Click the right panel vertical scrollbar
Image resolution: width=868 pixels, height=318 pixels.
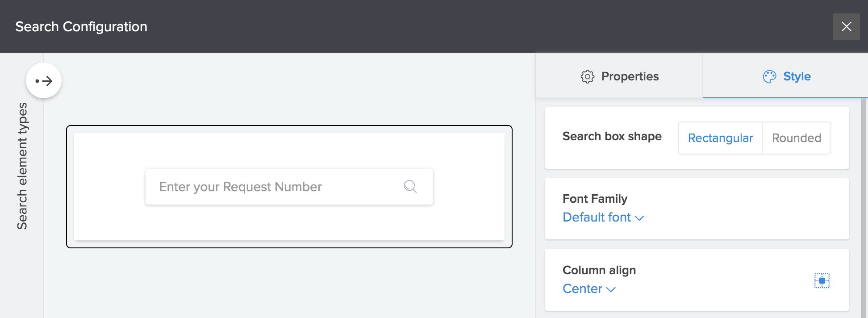point(863,205)
